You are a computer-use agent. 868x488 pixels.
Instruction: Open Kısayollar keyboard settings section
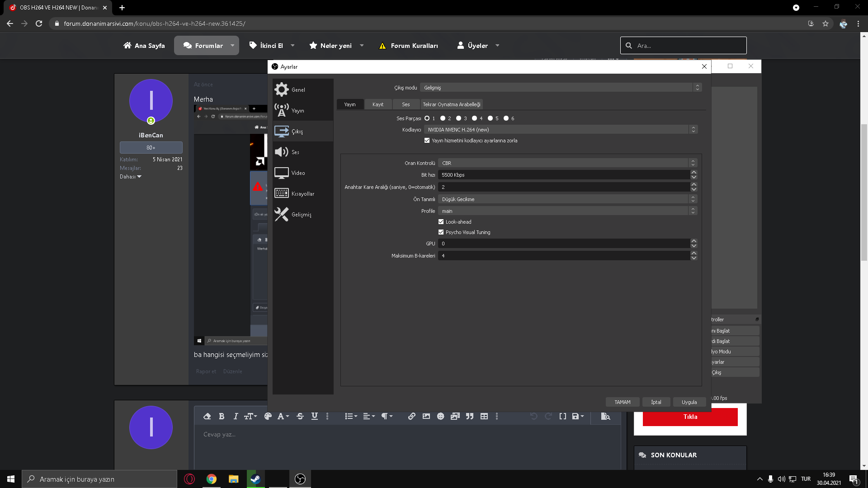click(282, 193)
